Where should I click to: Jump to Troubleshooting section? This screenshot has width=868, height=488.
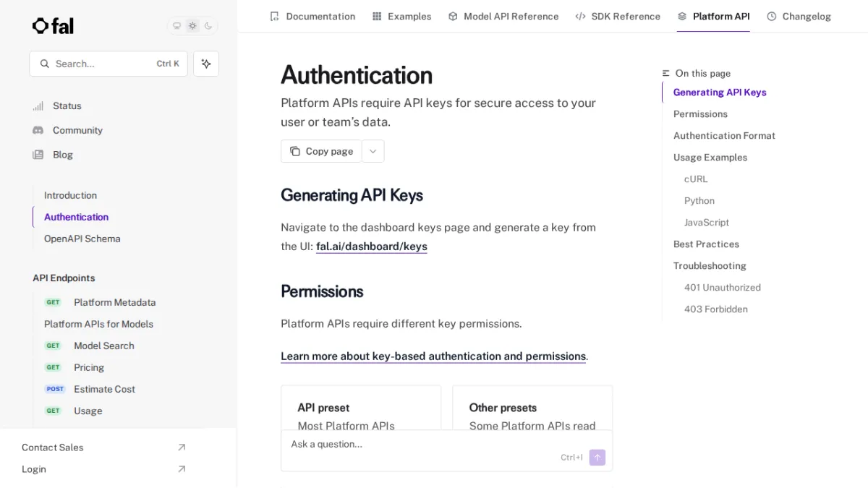[x=710, y=266]
